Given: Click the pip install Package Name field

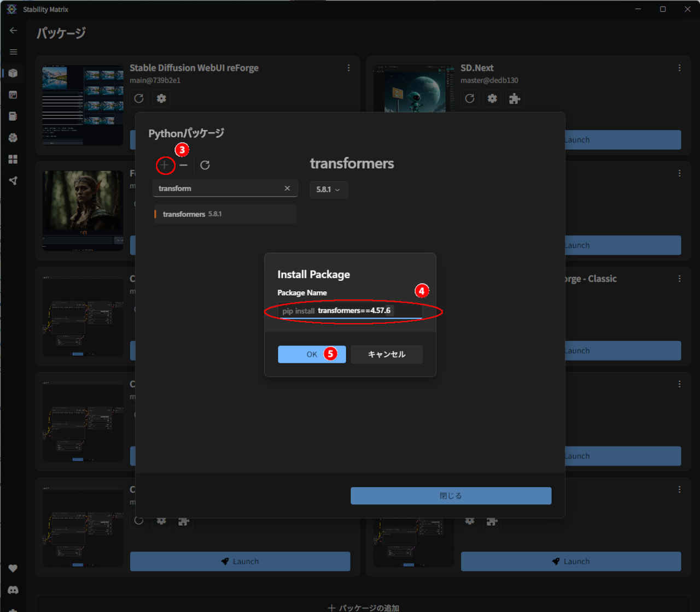Looking at the screenshot, I should [x=351, y=311].
